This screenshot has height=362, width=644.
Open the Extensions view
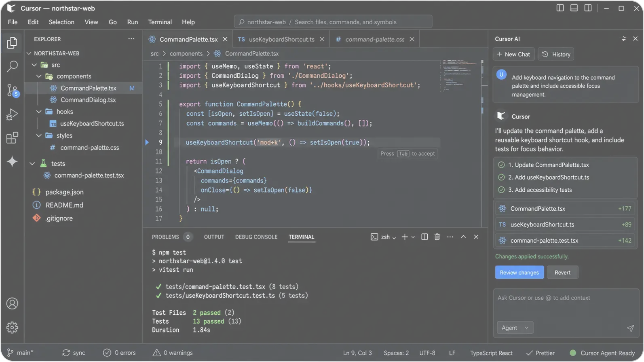pos(12,138)
